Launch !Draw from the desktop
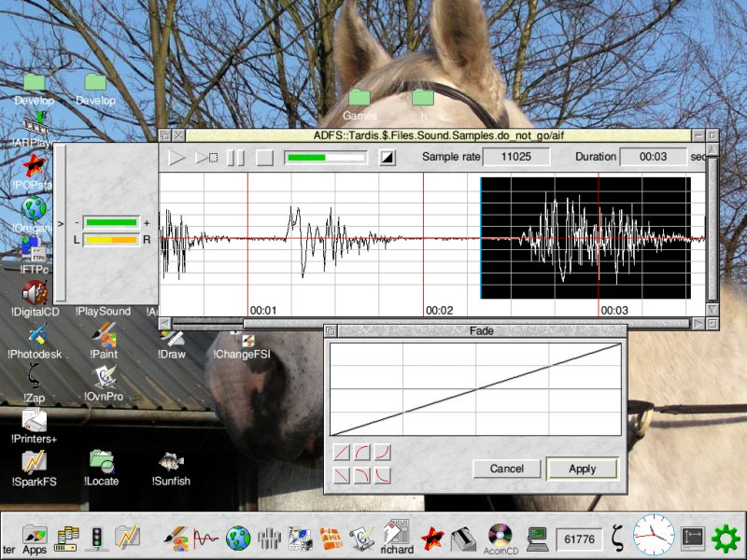 coord(172,343)
